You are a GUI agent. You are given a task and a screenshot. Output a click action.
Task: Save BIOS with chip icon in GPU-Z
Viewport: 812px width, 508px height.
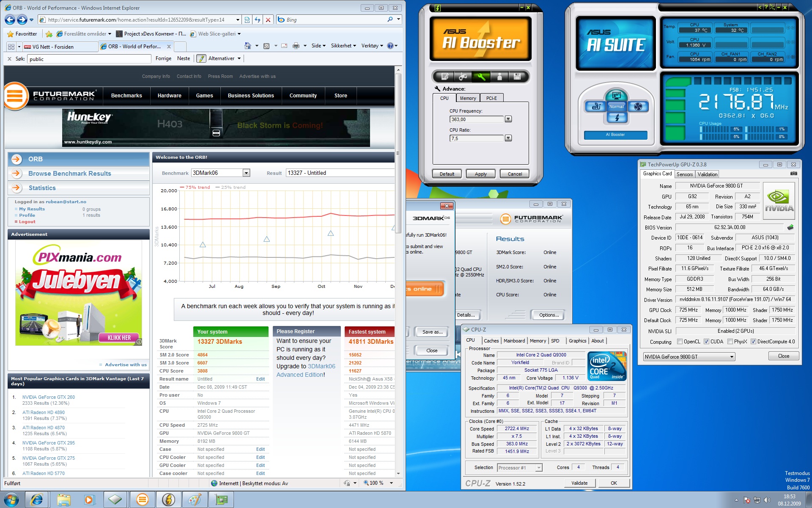790,227
